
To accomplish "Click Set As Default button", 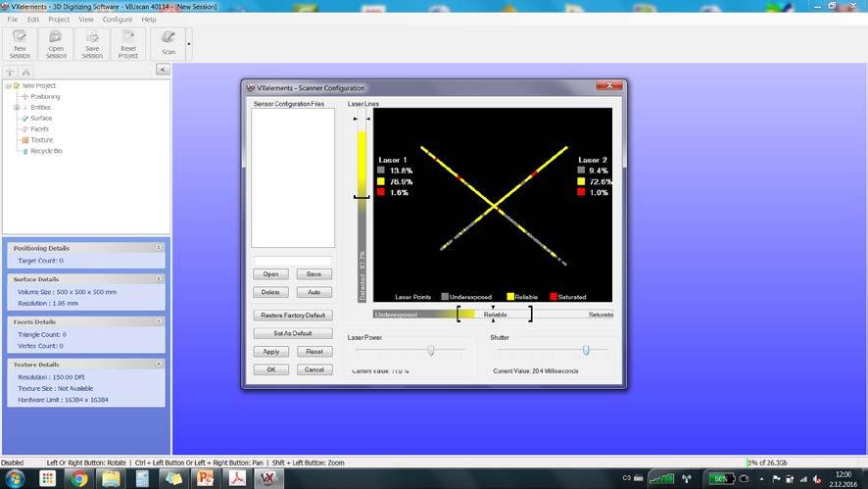I will 293,333.
